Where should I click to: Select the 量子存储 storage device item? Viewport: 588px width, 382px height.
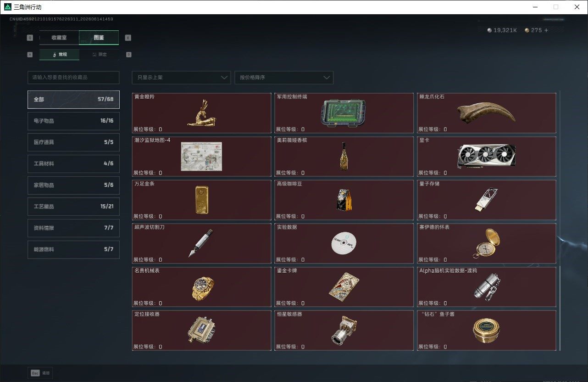(487, 200)
